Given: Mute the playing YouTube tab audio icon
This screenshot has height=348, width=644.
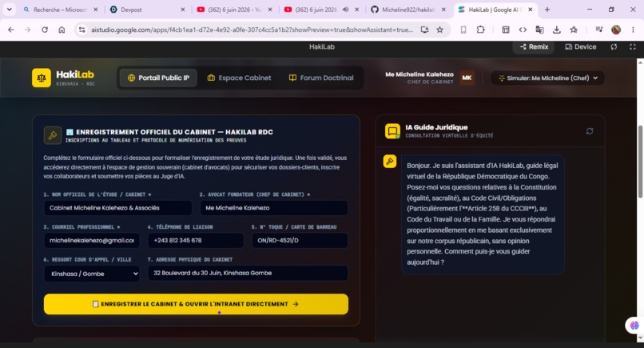Looking at the screenshot, I should (345, 10).
